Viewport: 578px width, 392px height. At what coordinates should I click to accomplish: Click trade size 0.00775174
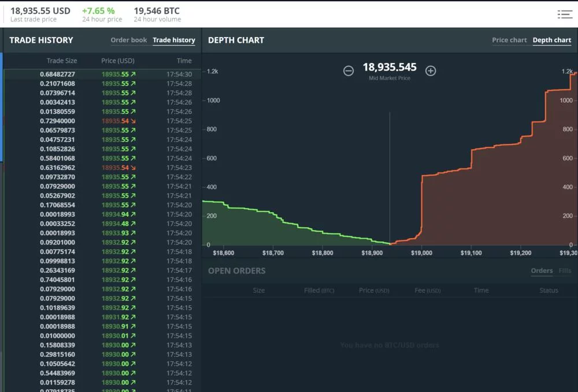pyautogui.click(x=57, y=252)
